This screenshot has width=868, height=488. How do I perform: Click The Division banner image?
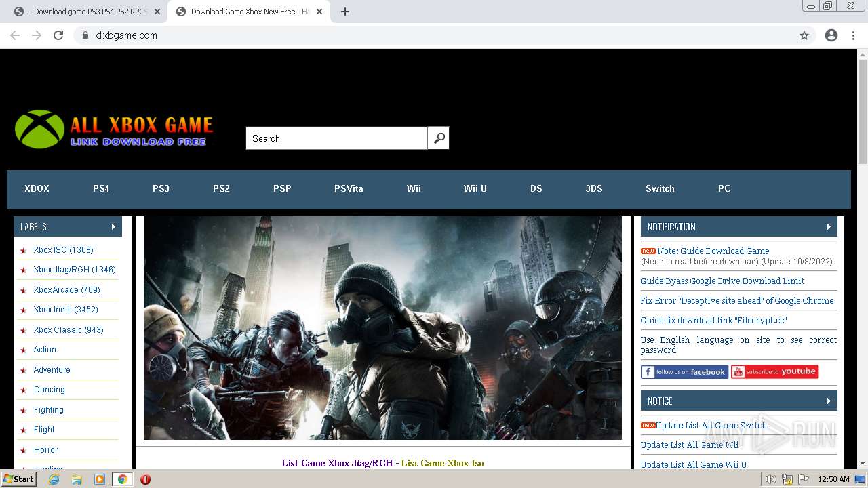coord(382,328)
